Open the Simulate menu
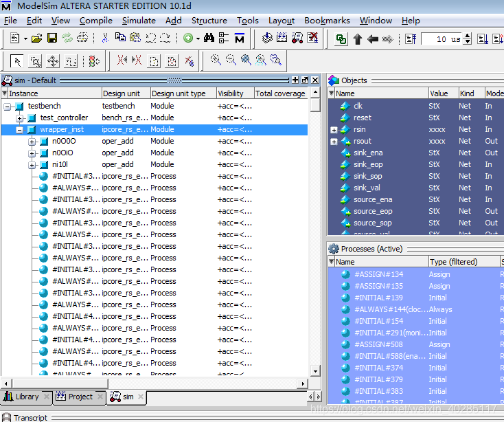504x422 pixels. [x=139, y=21]
